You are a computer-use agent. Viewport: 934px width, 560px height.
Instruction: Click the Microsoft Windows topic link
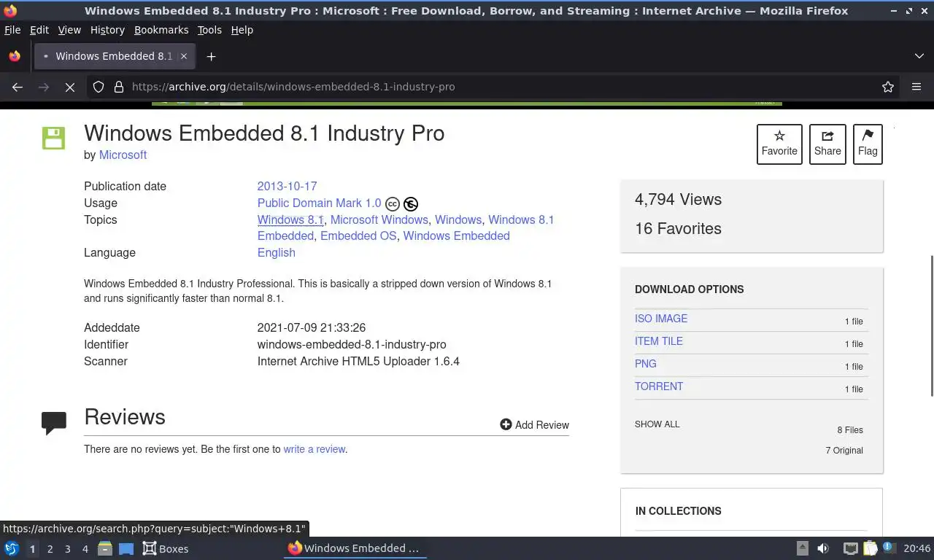coord(379,219)
